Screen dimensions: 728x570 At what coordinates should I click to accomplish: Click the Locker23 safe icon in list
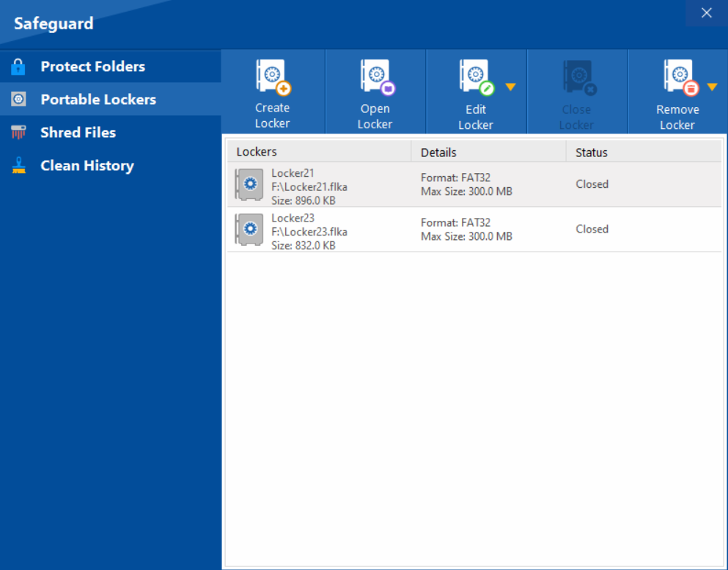point(249,229)
